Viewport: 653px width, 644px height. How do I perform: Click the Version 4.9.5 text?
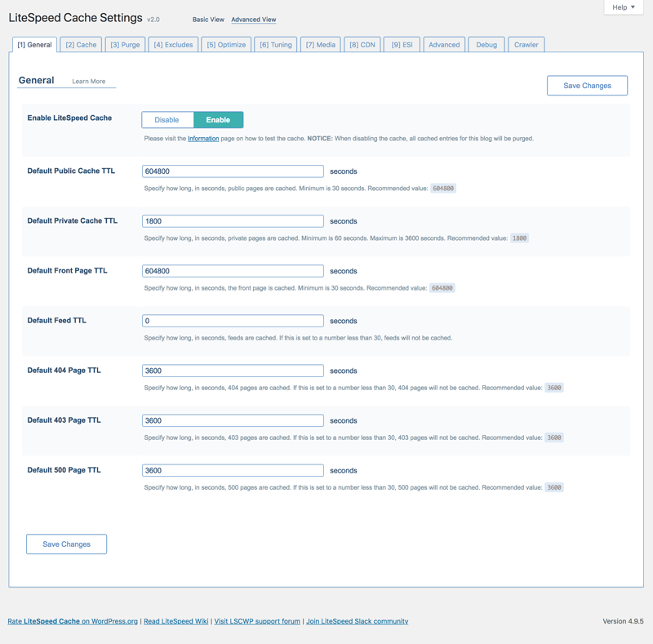coord(623,621)
